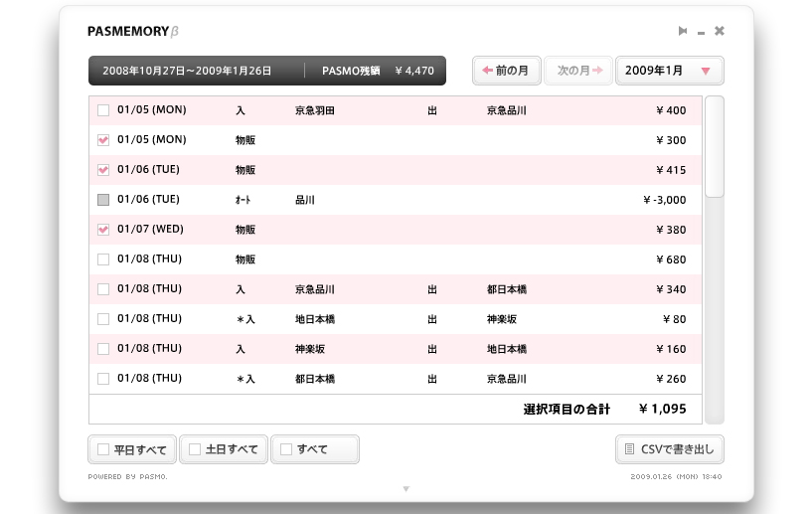812x514 pixels.
Task: Click the small triangle expander at bottom center
Action: coord(406,488)
